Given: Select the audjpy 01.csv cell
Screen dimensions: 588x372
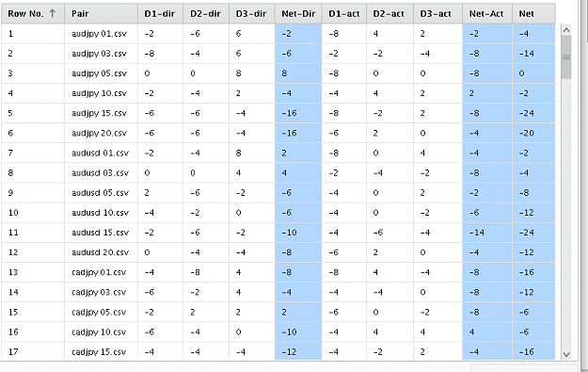Looking at the screenshot, I should (101, 34).
